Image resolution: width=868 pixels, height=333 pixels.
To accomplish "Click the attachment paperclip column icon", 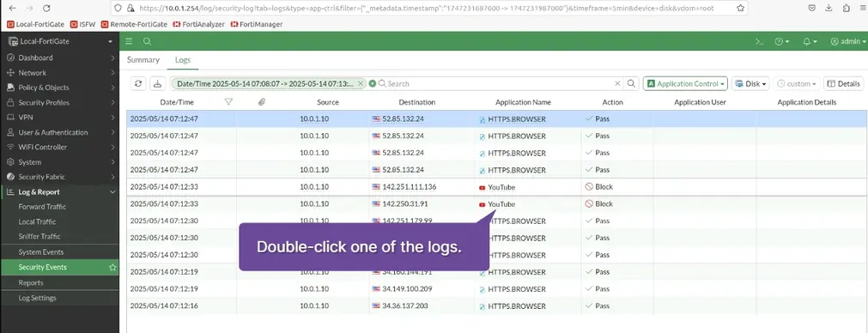I will [262, 102].
